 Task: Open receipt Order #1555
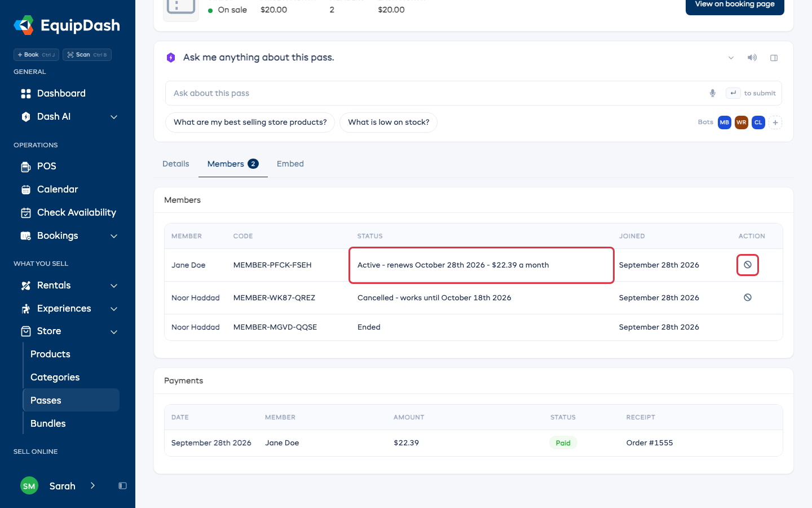[x=650, y=443]
